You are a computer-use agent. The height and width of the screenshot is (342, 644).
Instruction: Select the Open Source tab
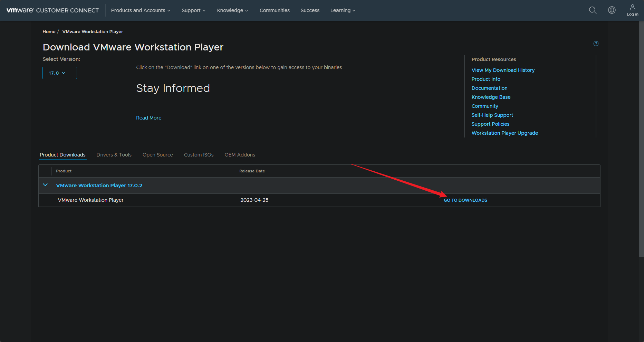[x=157, y=155]
